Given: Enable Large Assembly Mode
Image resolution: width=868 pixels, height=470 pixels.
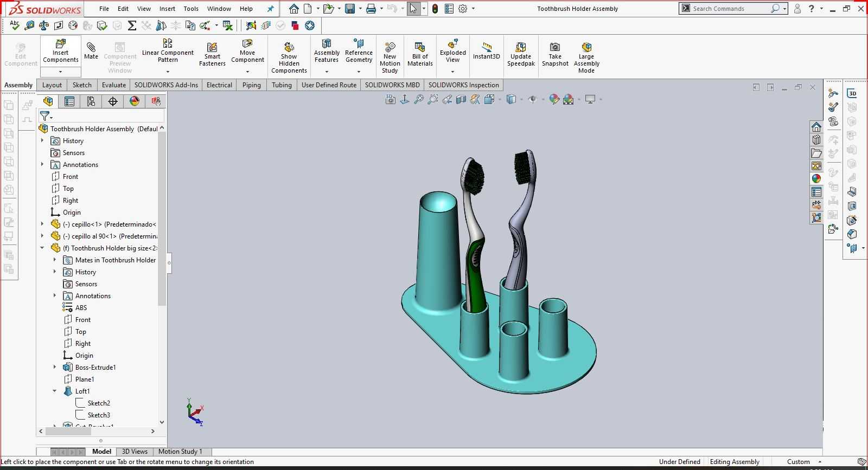Looking at the screenshot, I should point(586,57).
